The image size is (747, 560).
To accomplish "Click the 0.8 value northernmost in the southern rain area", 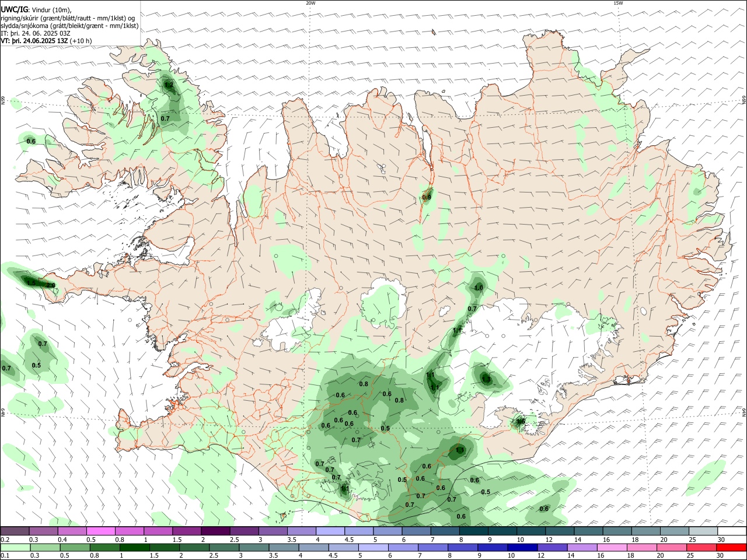I will click(x=364, y=384).
